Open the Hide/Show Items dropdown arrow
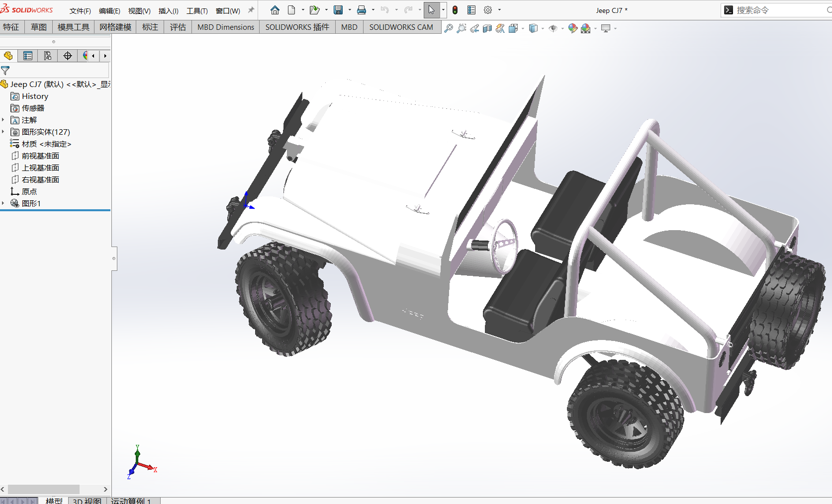The image size is (832, 504). (562, 28)
